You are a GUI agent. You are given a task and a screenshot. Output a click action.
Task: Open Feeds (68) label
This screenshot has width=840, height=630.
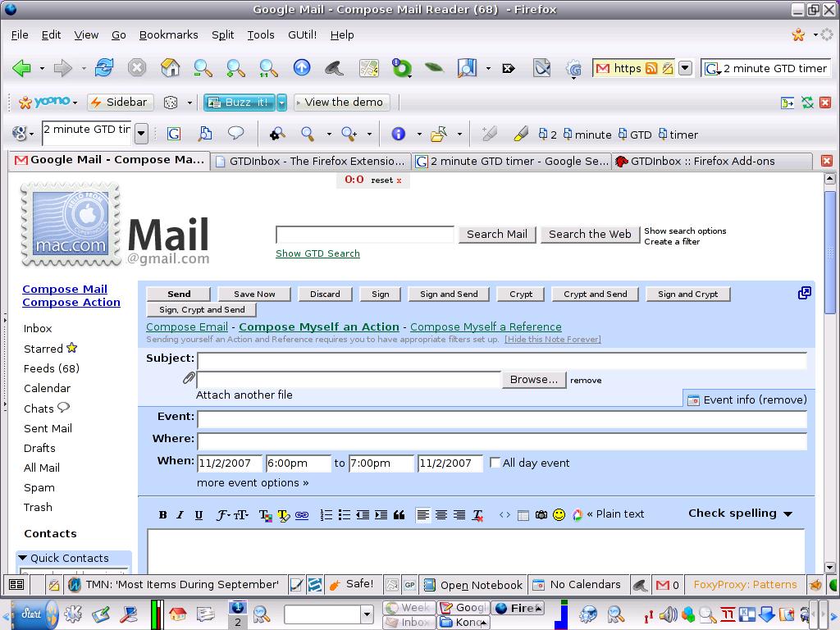point(52,368)
